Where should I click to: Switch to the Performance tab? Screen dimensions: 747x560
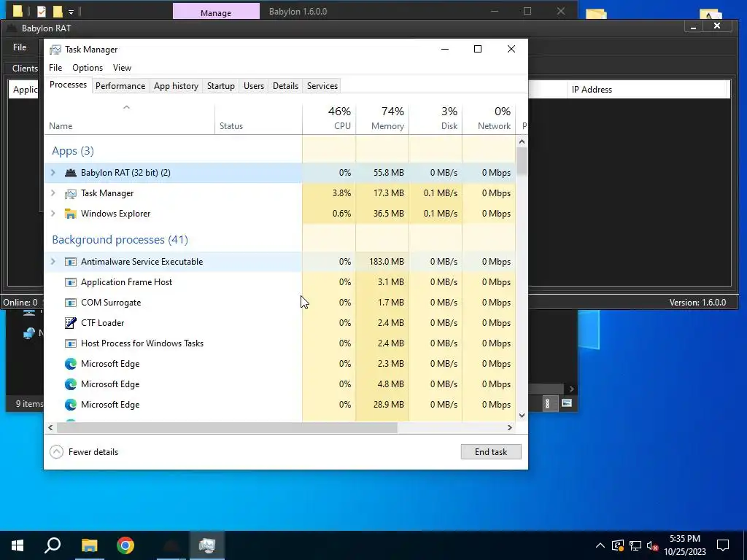[120, 86]
